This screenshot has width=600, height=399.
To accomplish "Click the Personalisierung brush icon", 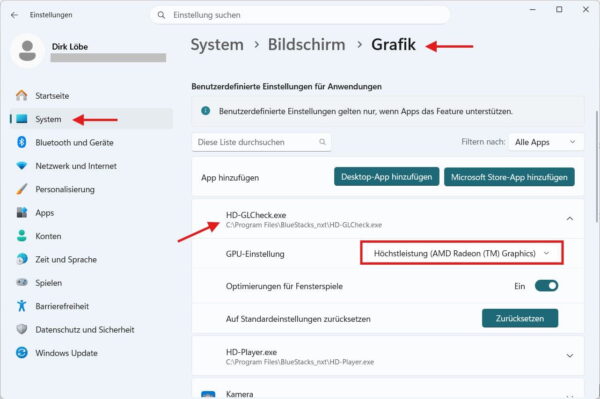I will 21,189.
